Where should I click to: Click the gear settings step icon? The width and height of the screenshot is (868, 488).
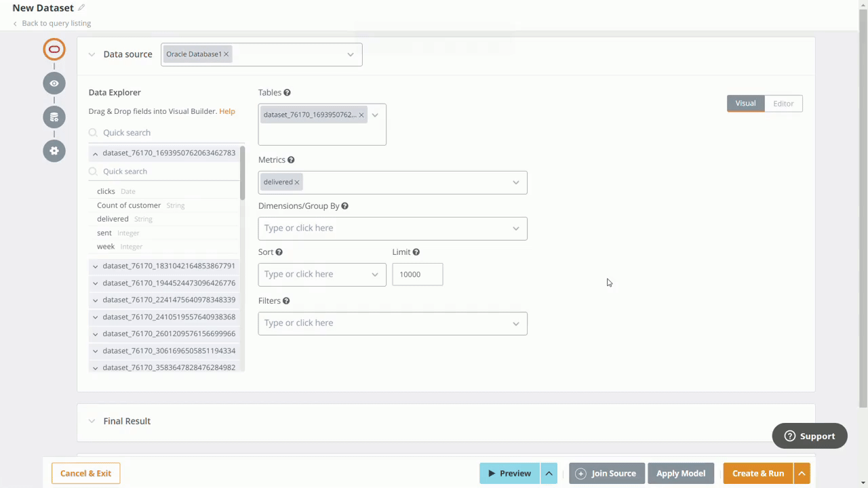(54, 150)
